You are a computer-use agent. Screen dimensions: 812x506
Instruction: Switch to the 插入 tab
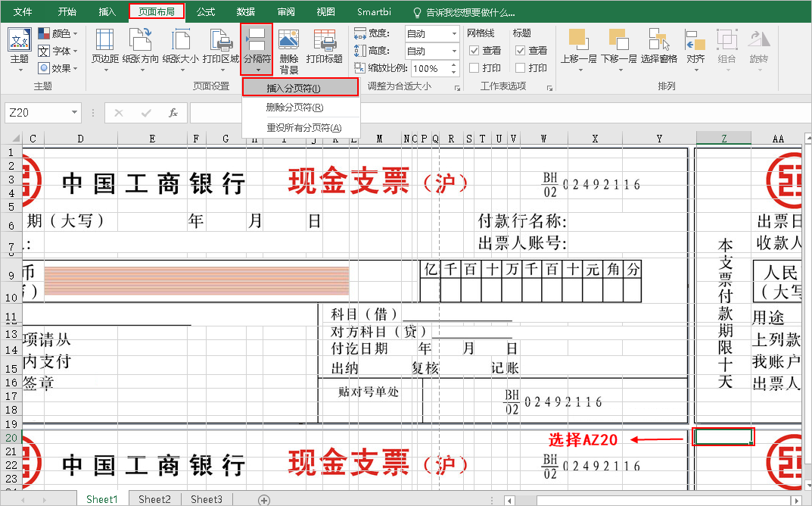[107, 11]
